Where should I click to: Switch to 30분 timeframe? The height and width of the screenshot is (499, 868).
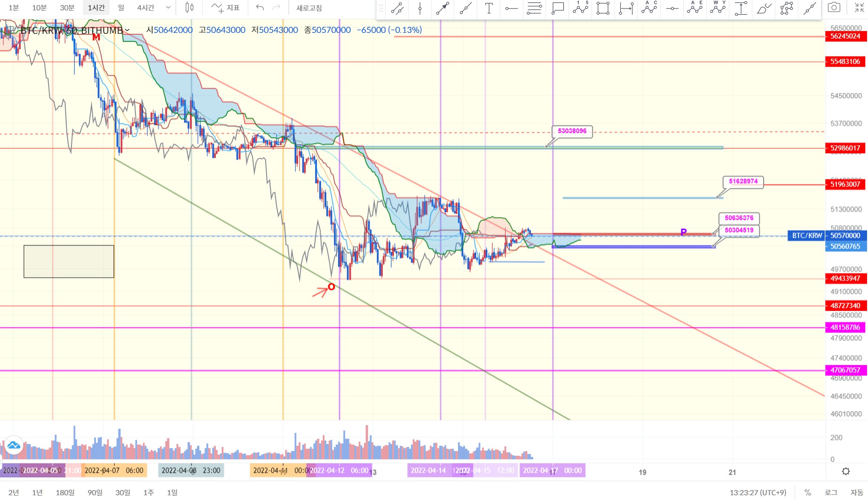tap(67, 8)
